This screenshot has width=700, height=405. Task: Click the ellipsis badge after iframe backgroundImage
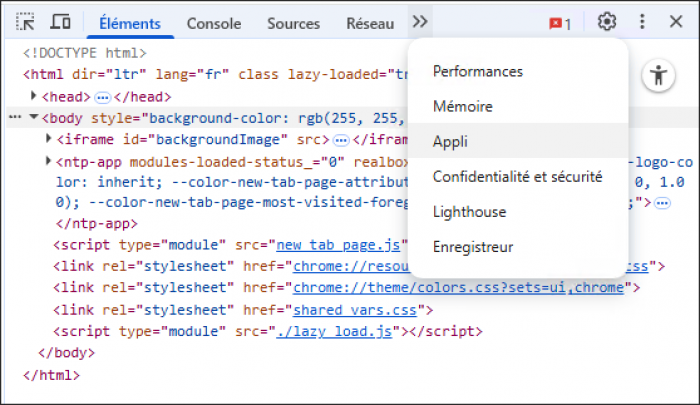[341, 140]
